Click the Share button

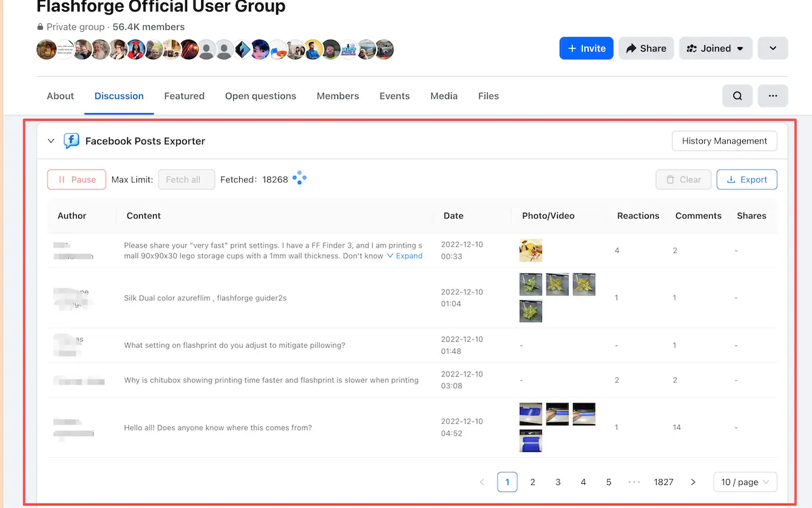pyautogui.click(x=646, y=48)
